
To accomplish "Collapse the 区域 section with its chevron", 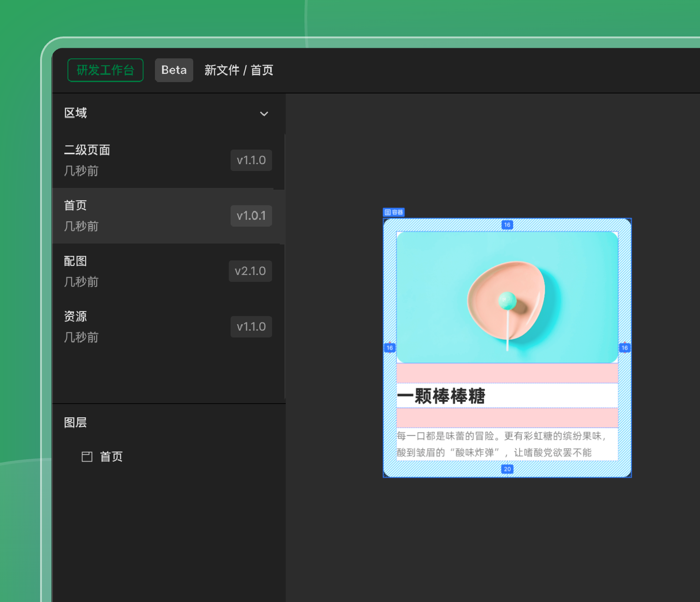I will [264, 114].
